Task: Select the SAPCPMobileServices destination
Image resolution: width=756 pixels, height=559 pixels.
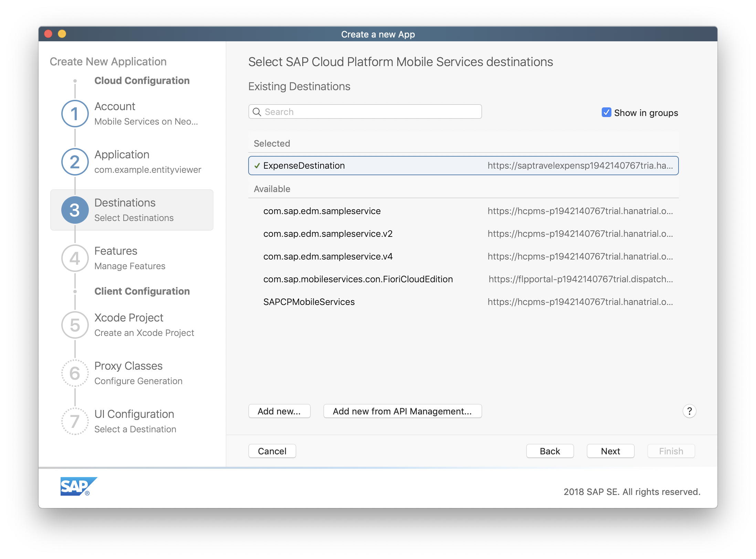Action: (463, 302)
